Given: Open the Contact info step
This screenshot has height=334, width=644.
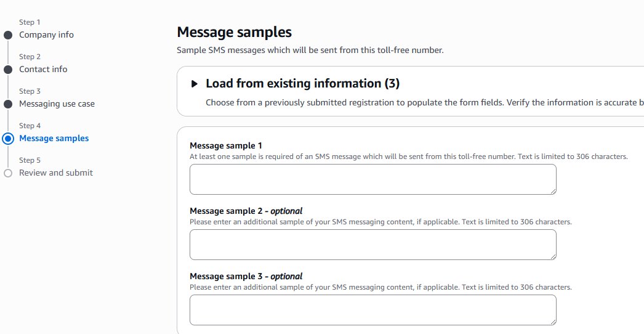Looking at the screenshot, I should pyautogui.click(x=43, y=70).
